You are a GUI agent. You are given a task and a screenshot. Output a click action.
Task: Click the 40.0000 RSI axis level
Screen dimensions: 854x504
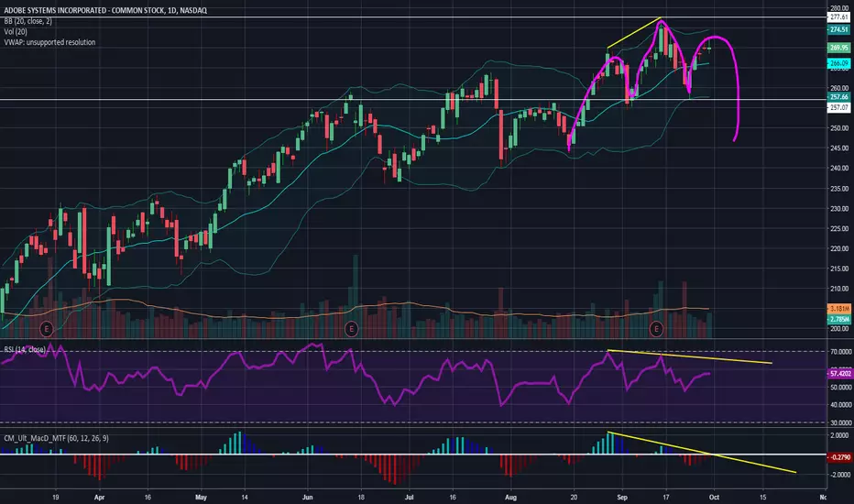click(x=841, y=405)
